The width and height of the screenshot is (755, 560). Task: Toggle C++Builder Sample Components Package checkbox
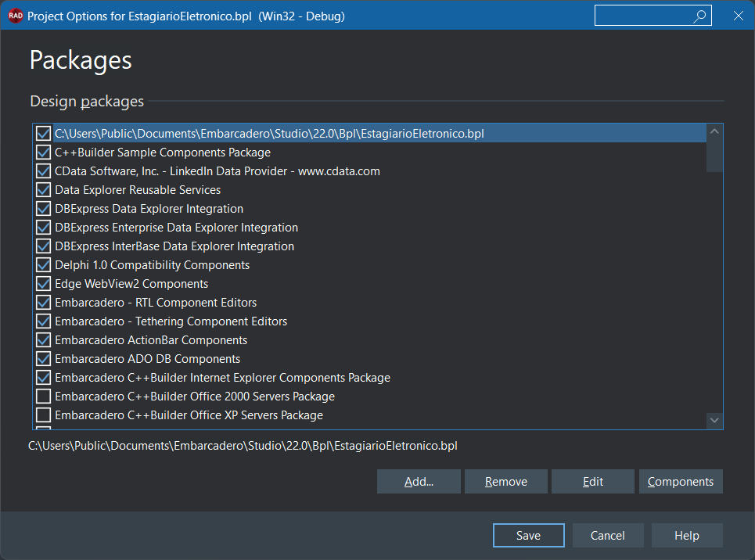(44, 153)
